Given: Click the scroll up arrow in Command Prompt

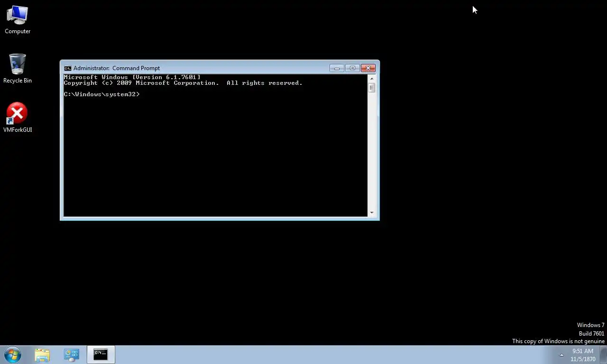Looking at the screenshot, I should point(372,79).
